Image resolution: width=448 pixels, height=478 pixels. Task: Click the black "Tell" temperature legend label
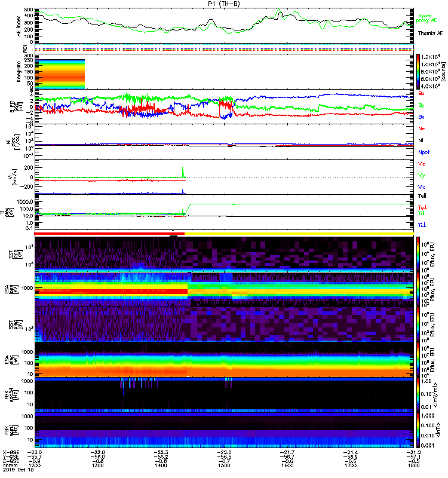click(422, 196)
